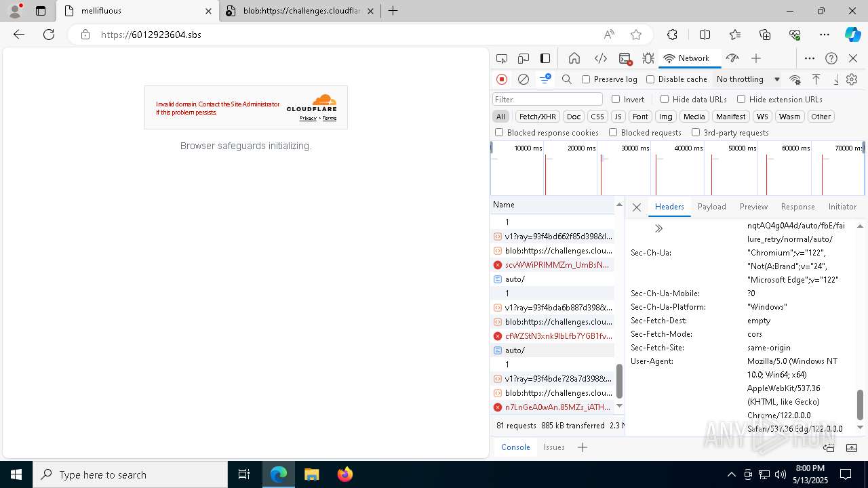
Task: Click the More tools plus icon
Action: click(756, 58)
